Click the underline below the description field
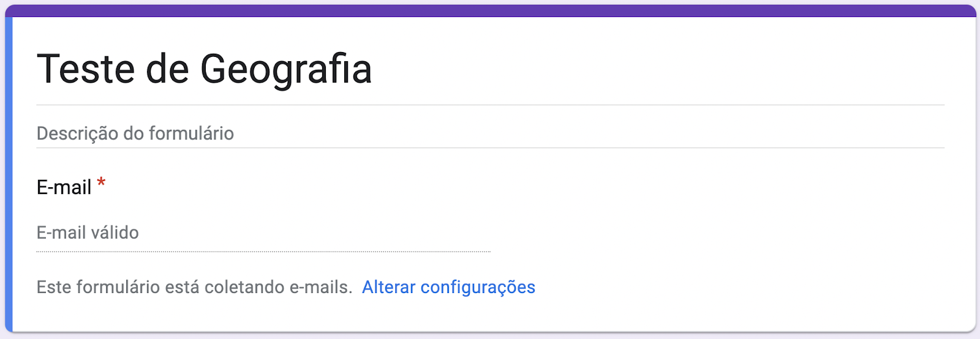Viewport: 980px width, 339px height. [490, 148]
